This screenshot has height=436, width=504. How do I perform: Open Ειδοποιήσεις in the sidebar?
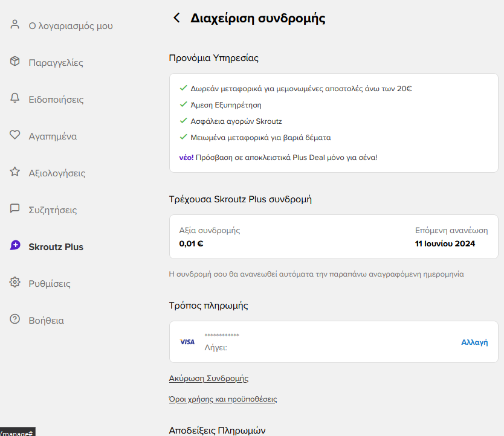pos(56,99)
